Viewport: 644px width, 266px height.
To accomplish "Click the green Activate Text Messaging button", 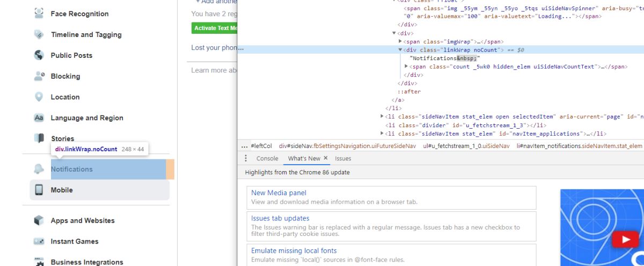I will 215,28.
